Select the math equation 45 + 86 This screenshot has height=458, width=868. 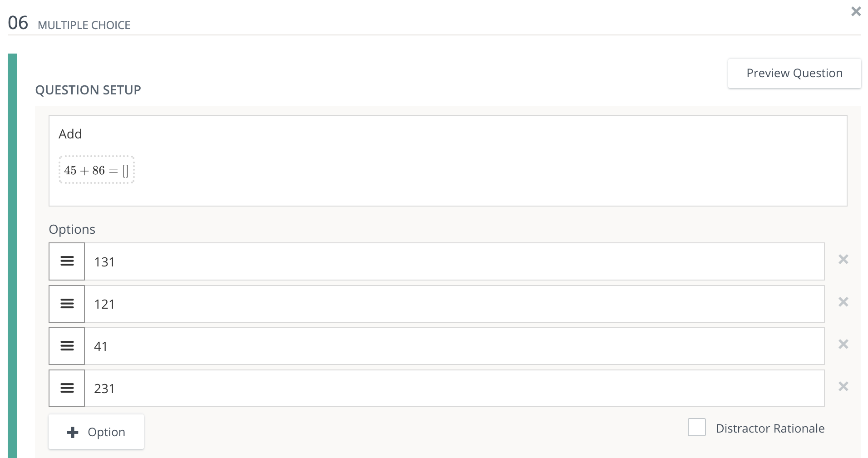tap(96, 170)
